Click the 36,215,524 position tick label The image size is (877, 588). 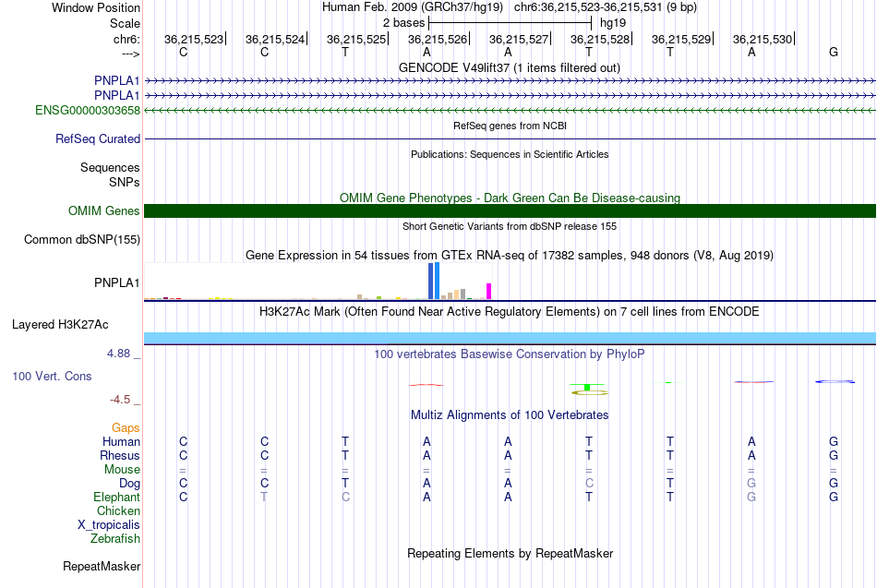[x=274, y=39]
